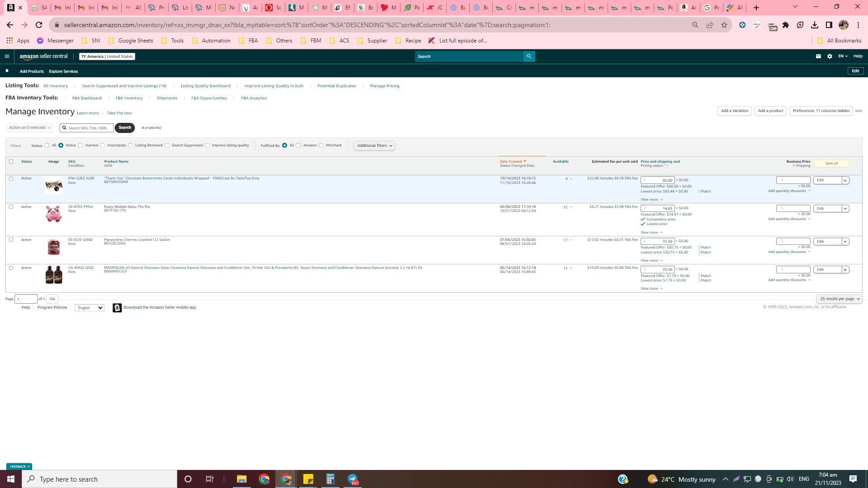The height and width of the screenshot is (488, 868).
Task: Reload the page with refresh icon
Action: [x=39, y=25]
